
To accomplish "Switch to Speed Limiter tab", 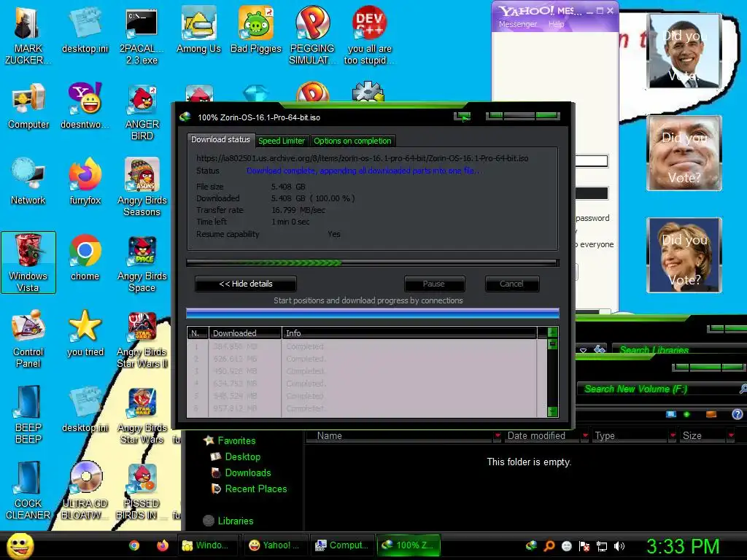I will pos(281,141).
